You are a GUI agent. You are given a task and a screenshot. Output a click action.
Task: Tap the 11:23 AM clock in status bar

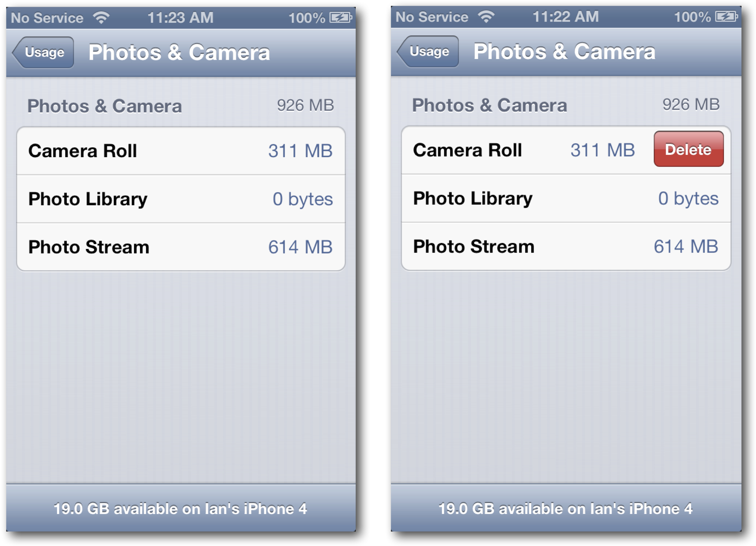click(x=181, y=18)
